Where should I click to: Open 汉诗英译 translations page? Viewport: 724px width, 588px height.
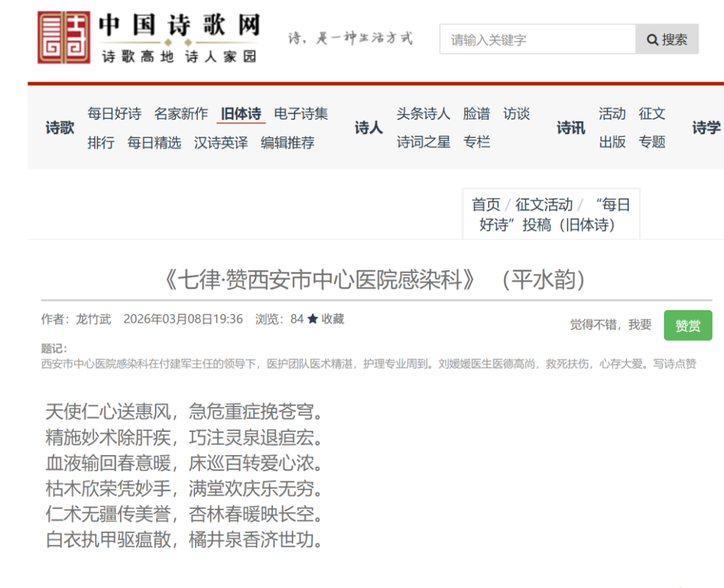click(221, 142)
